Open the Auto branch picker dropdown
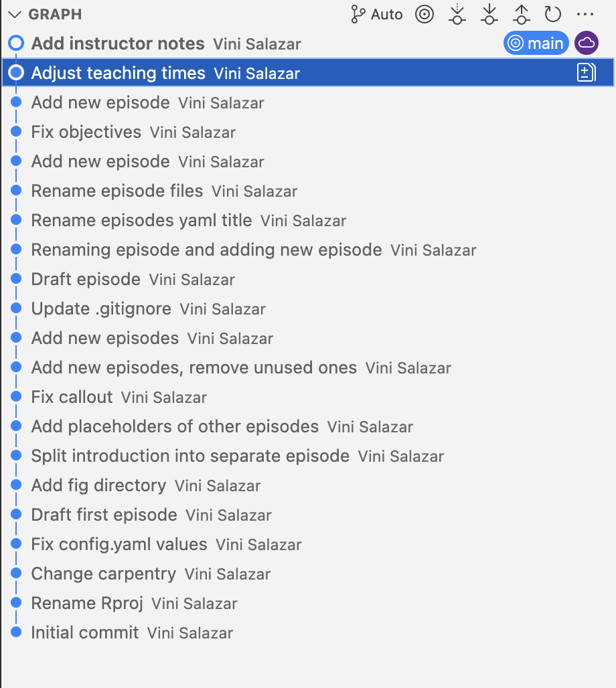 pyautogui.click(x=377, y=14)
